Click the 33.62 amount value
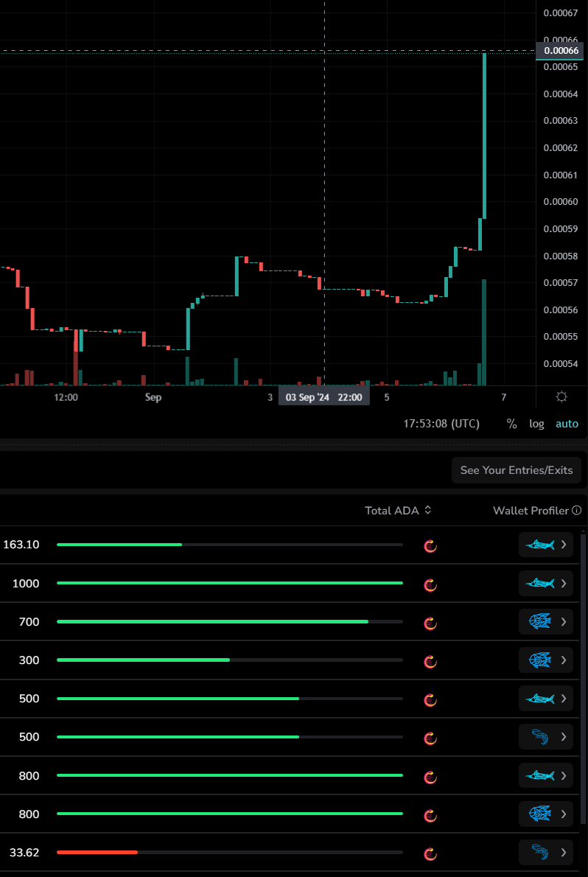 24,853
